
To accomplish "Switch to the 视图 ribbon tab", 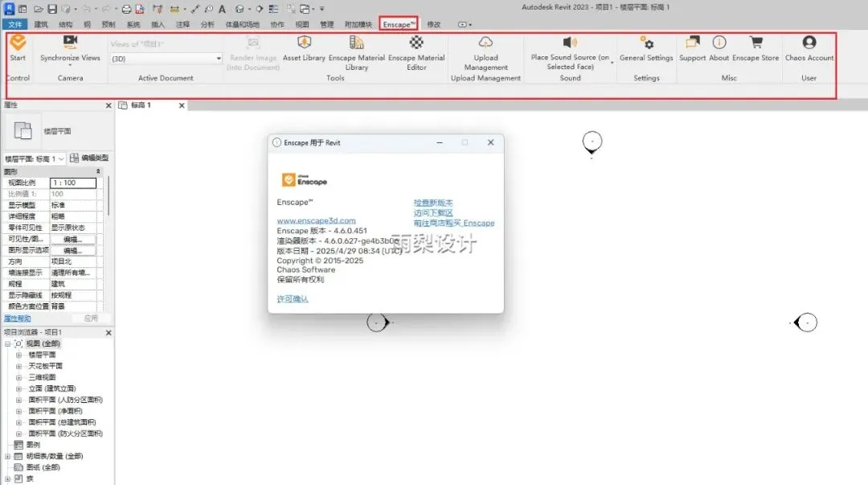I will point(302,24).
